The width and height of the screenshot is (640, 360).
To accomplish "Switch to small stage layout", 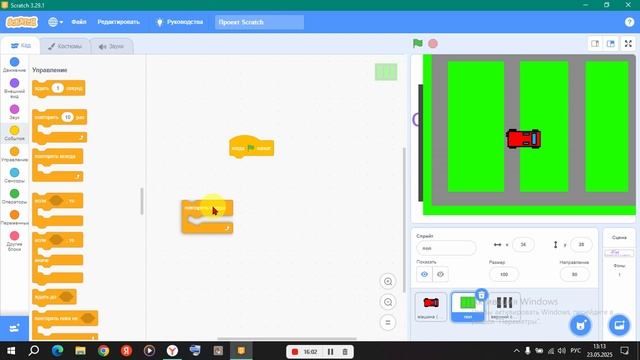I will [x=595, y=44].
